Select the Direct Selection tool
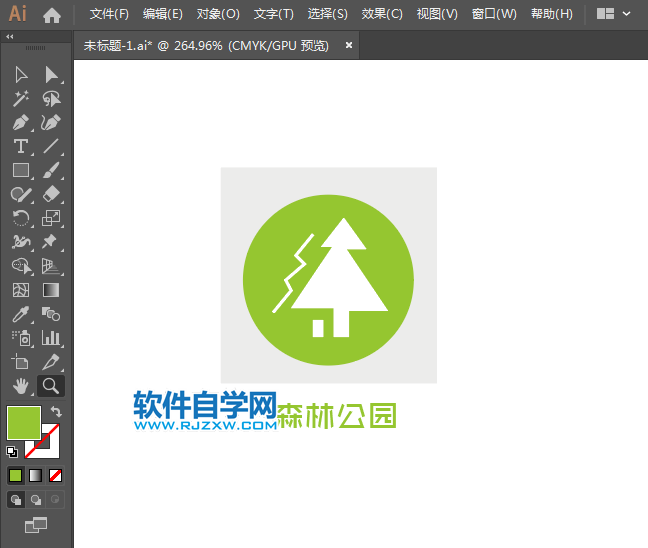This screenshot has width=648, height=548. (x=52, y=75)
